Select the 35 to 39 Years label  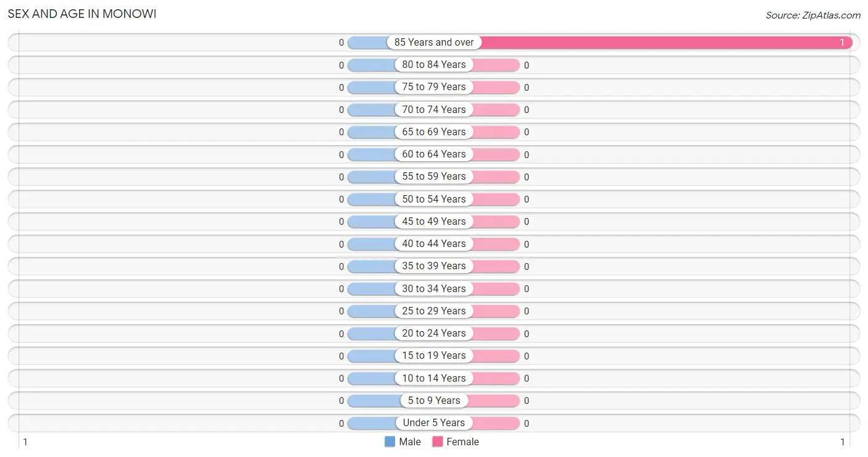(x=434, y=266)
